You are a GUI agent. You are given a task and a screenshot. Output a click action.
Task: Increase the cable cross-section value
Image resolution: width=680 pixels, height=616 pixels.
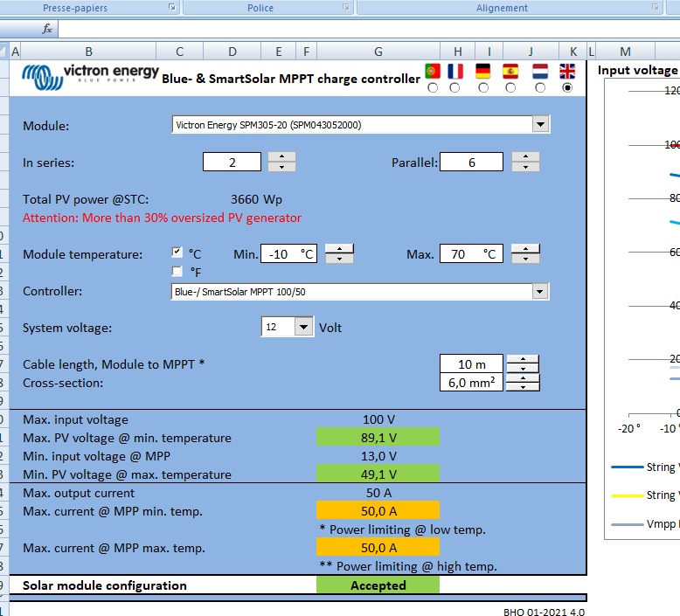point(523,377)
